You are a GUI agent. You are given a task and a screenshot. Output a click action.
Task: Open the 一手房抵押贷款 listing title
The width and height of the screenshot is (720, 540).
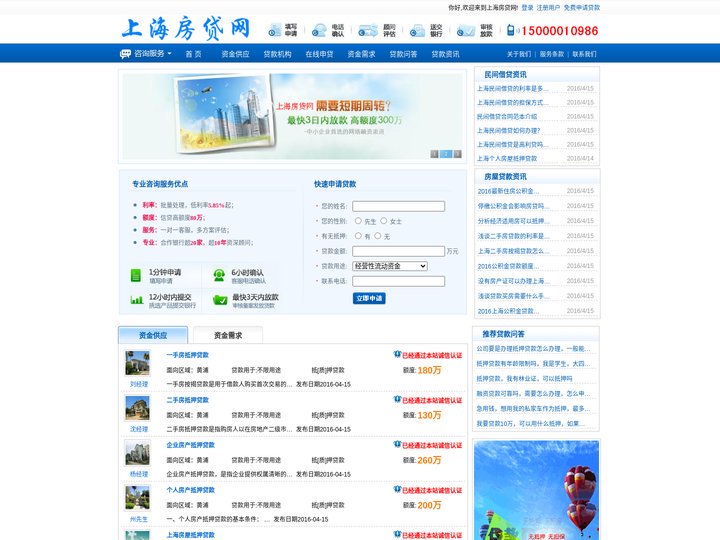point(187,355)
